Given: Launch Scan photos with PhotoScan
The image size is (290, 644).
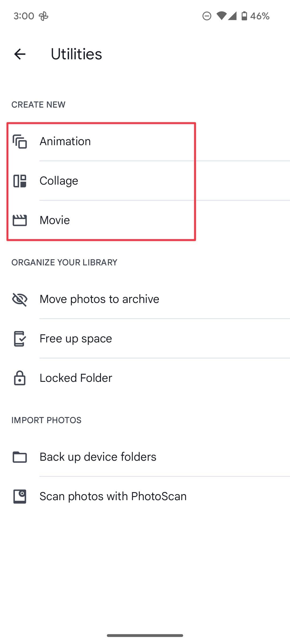Looking at the screenshot, I should [113, 496].
